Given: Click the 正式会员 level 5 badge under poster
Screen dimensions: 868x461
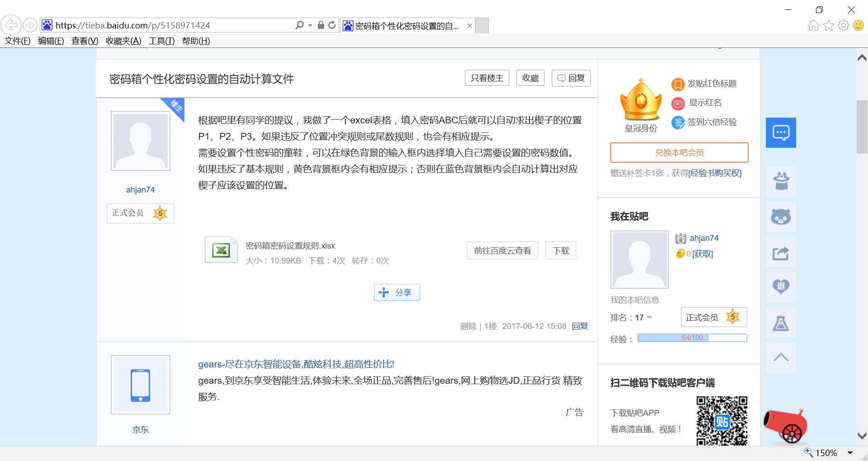Looking at the screenshot, I should coord(141,213).
